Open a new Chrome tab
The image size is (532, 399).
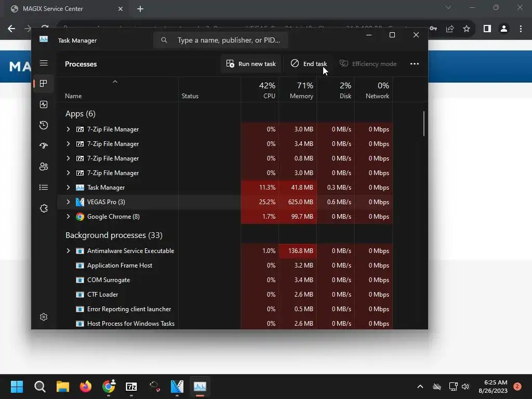click(140, 9)
